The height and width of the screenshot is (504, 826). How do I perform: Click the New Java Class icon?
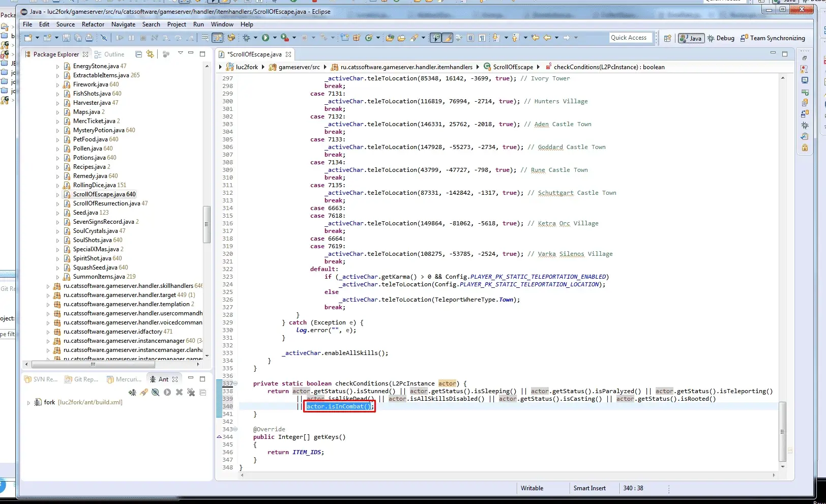click(x=369, y=38)
